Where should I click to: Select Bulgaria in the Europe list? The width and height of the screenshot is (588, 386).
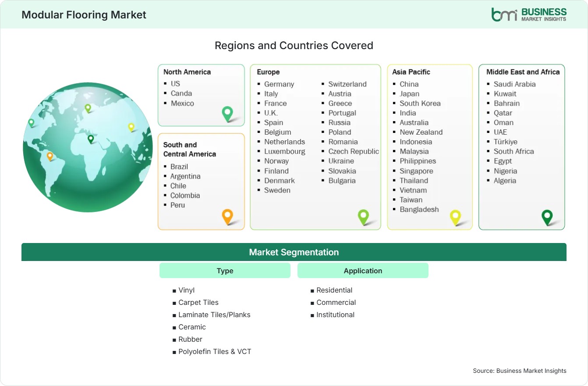(x=342, y=181)
